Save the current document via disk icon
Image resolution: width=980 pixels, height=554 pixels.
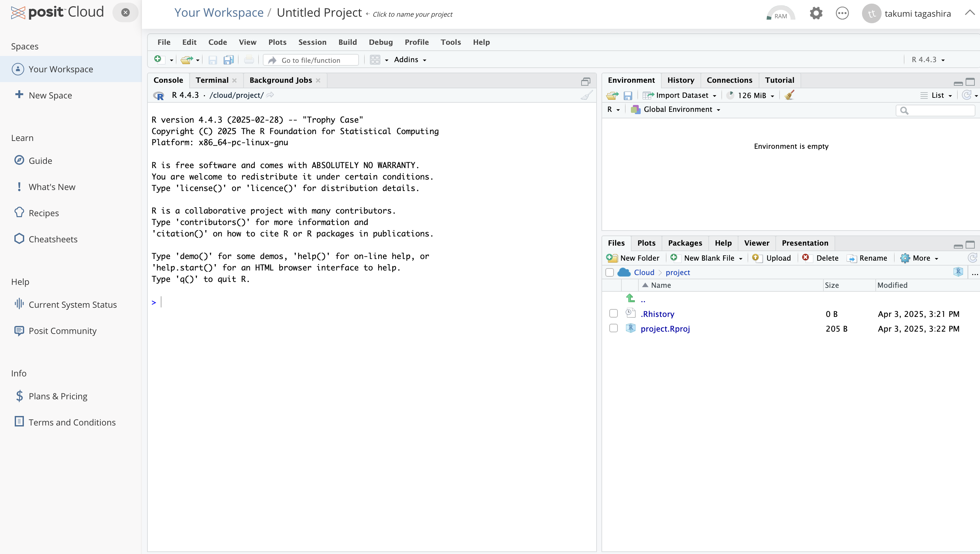[x=213, y=60]
